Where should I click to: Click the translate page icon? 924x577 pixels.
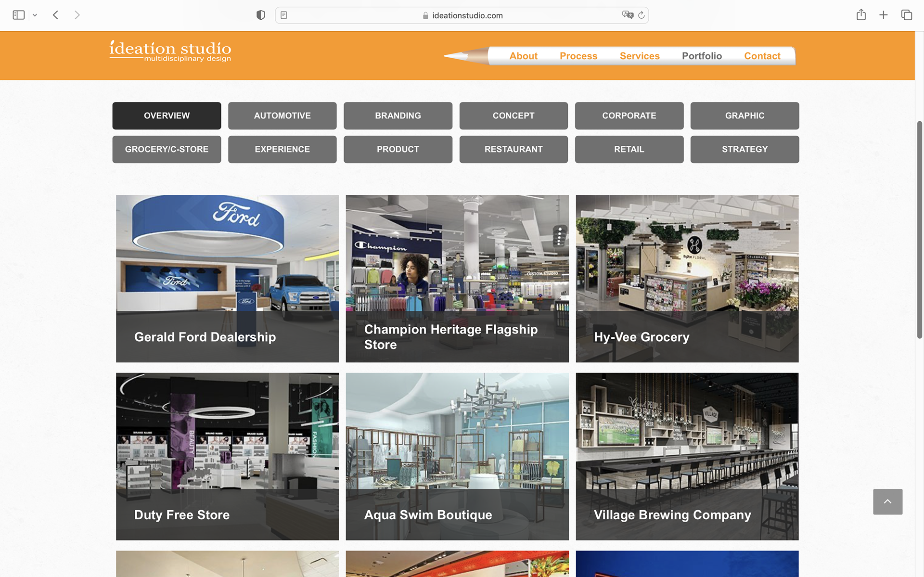(628, 15)
